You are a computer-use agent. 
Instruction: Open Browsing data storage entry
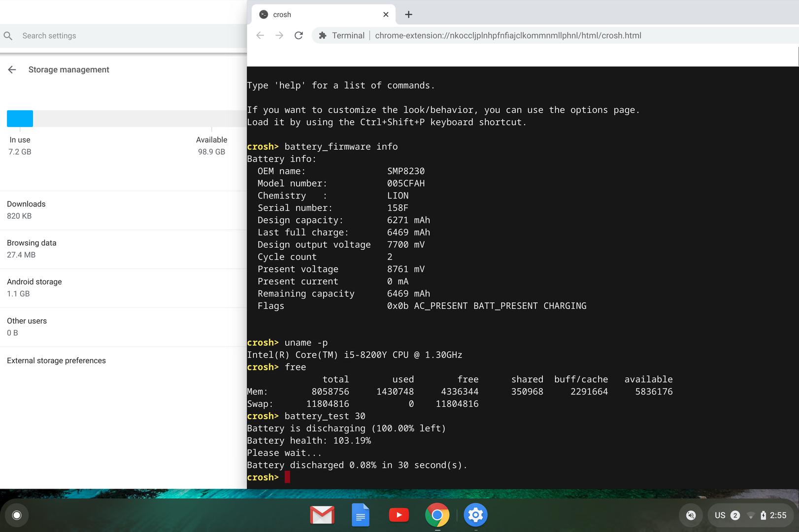(x=123, y=249)
